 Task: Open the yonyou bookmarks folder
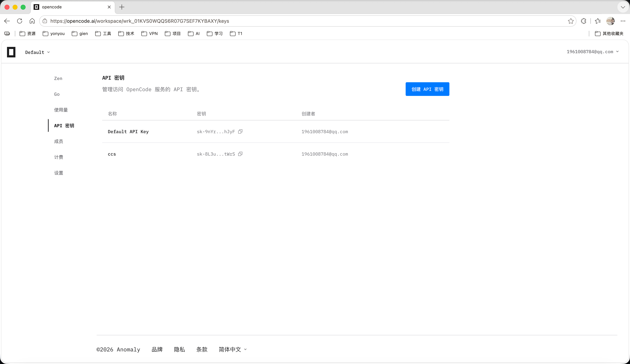tap(54, 33)
